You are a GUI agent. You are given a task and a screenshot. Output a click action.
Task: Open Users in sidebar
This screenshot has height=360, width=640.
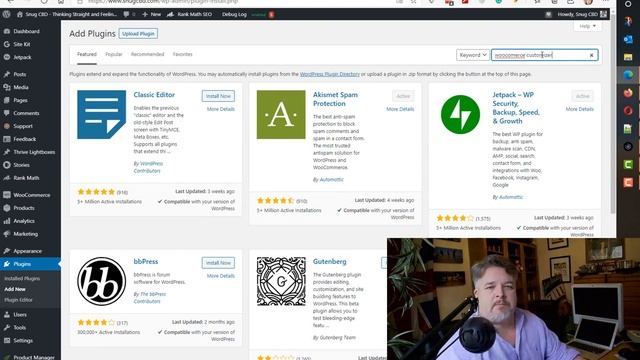20,315
